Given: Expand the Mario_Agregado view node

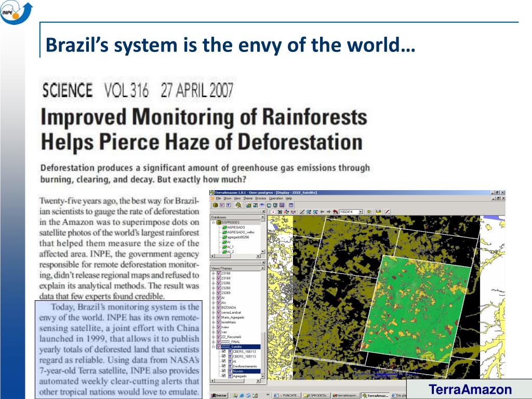Looking at the screenshot, I should (x=214, y=317).
